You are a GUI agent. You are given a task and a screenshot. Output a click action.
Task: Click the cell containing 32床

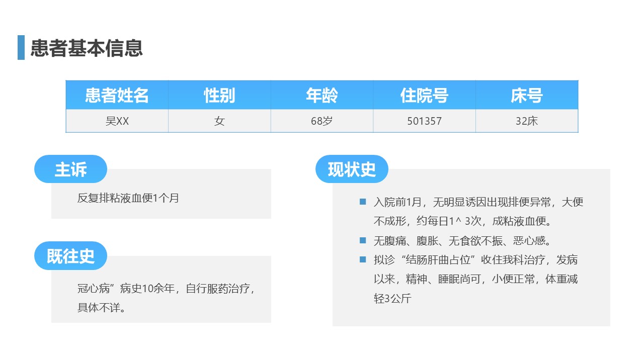(x=527, y=121)
